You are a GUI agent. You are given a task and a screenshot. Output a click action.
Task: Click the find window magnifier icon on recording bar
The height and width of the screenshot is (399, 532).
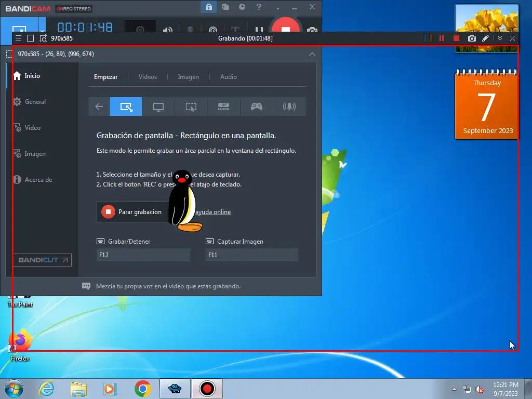43,38
